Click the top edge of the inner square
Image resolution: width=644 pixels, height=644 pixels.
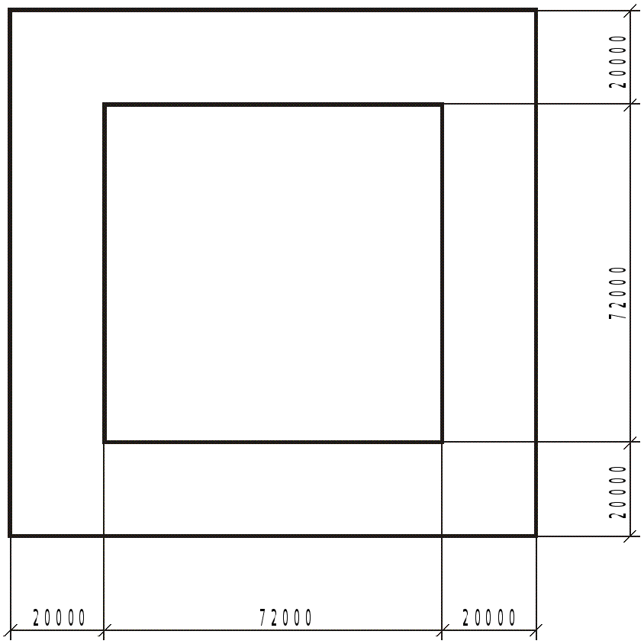[273, 105]
